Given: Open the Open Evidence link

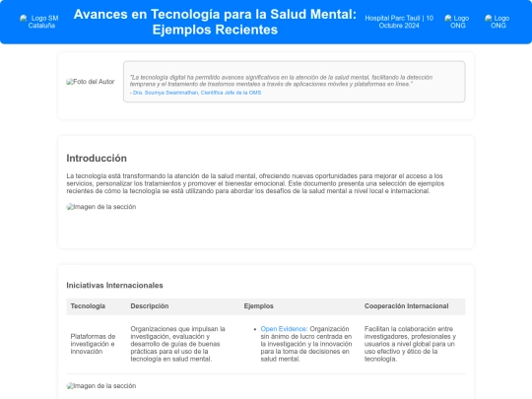Looking at the screenshot, I should (x=284, y=329).
